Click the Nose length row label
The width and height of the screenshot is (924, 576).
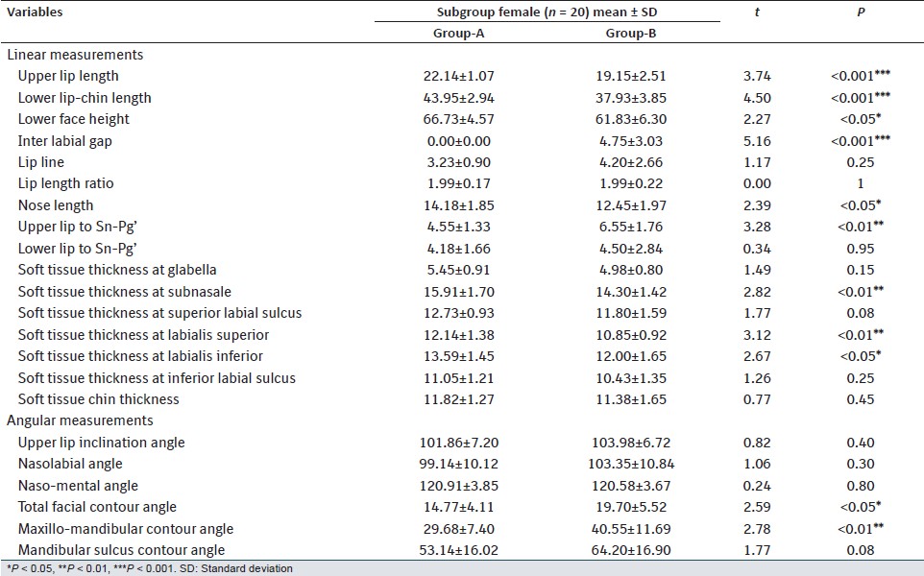pos(55,205)
